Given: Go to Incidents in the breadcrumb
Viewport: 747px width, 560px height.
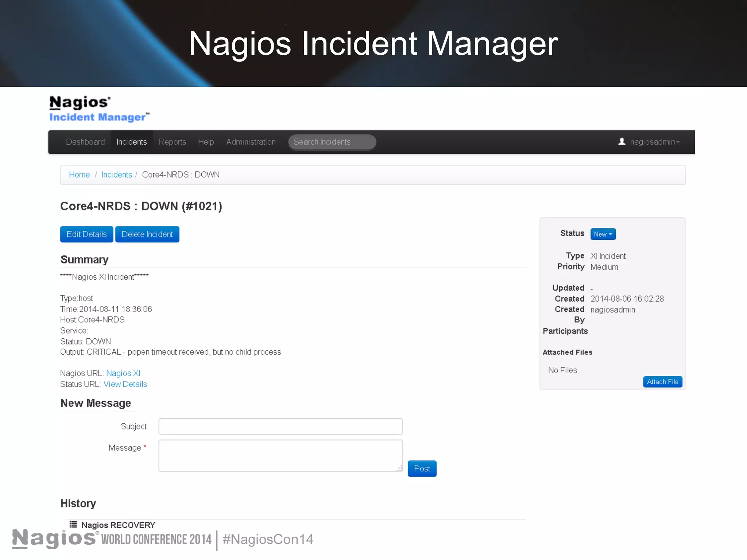Looking at the screenshot, I should [117, 175].
